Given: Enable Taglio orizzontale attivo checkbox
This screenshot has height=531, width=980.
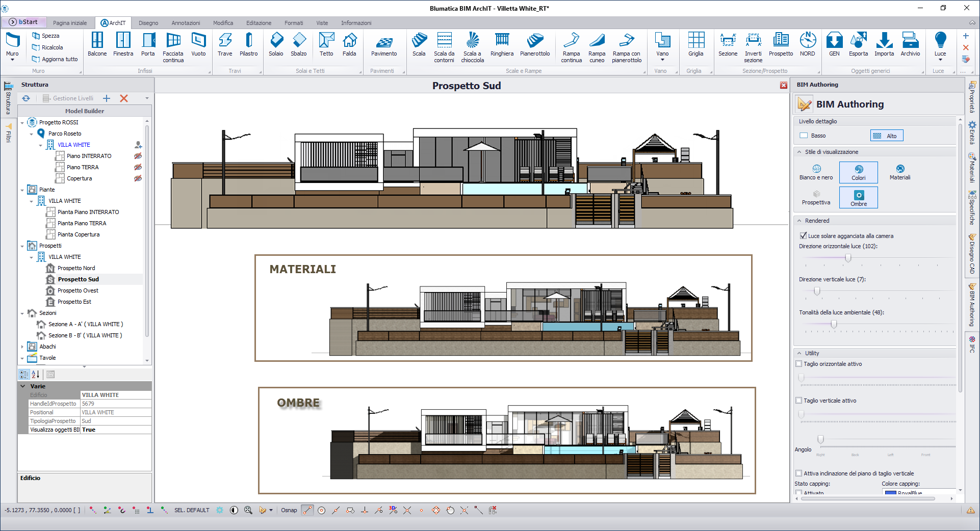Looking at the screenshot, I should pos(799,364).
